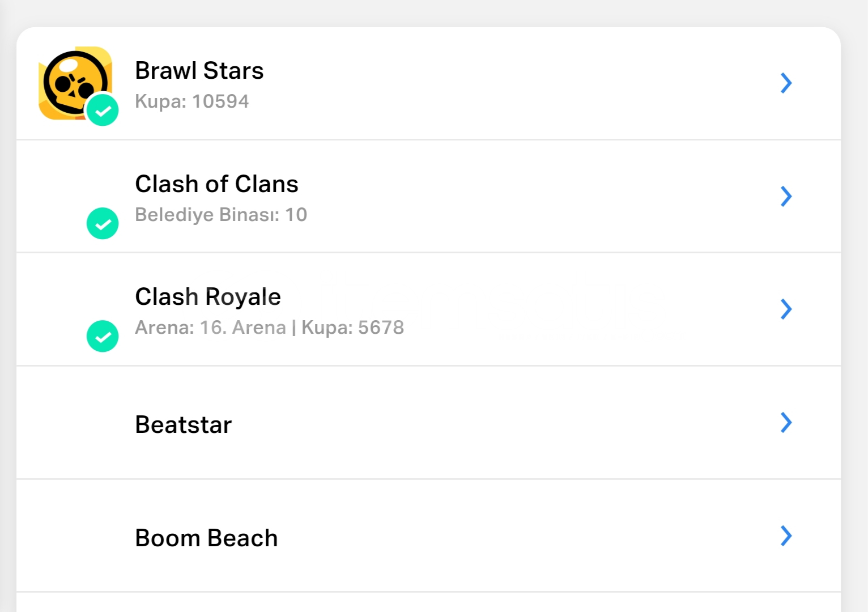Open the Clash Royale game entry

point(208,297)
